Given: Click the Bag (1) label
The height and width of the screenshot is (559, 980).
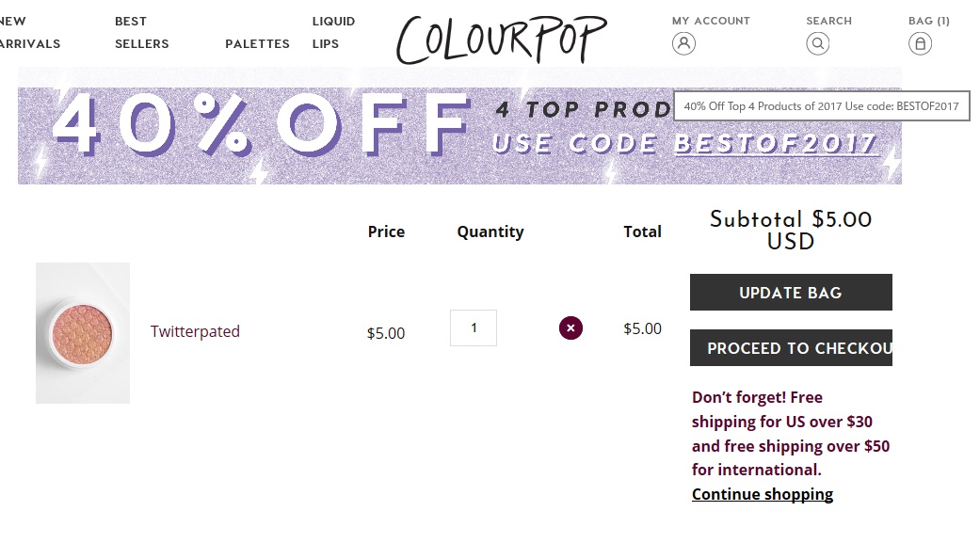Looking at the screenshot, I should pos(929,21).
